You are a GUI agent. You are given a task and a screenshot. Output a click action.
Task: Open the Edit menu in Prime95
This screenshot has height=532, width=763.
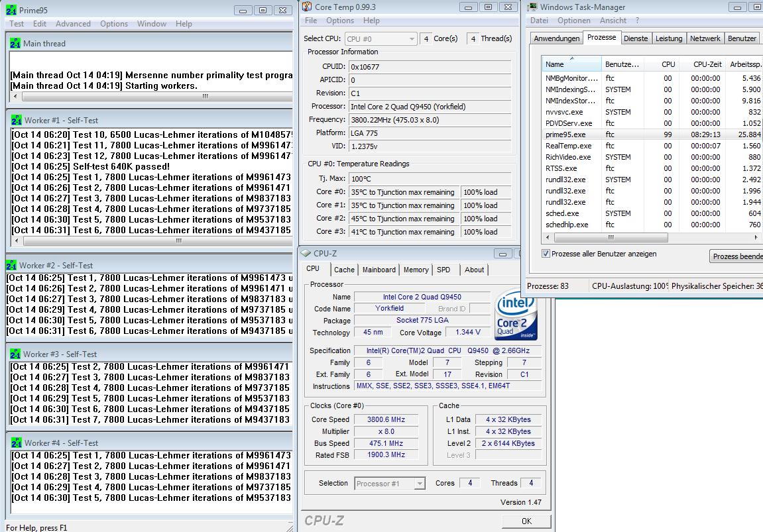point(40,24)
